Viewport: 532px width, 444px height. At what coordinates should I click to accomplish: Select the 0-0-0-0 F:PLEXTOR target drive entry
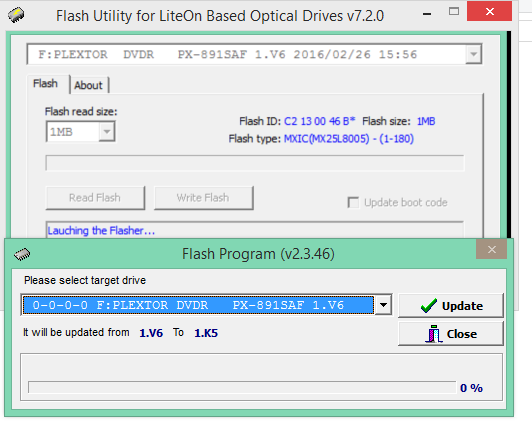point(198,305)
